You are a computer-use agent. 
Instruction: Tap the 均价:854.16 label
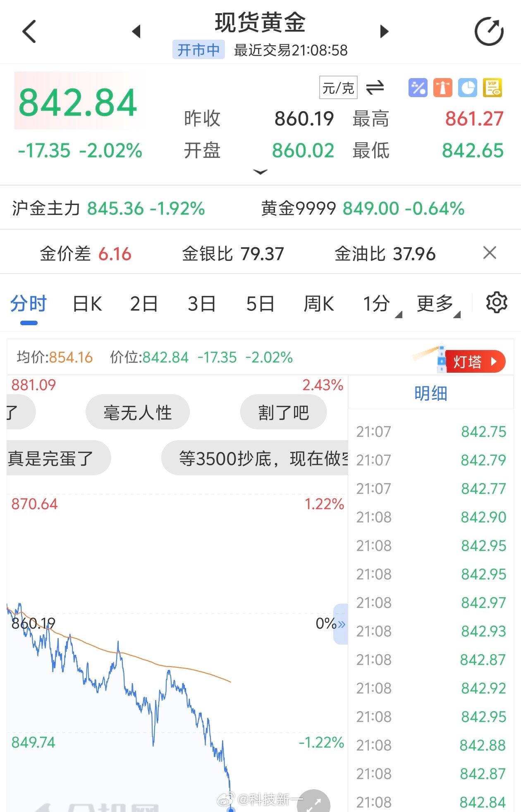pos(55,357)
